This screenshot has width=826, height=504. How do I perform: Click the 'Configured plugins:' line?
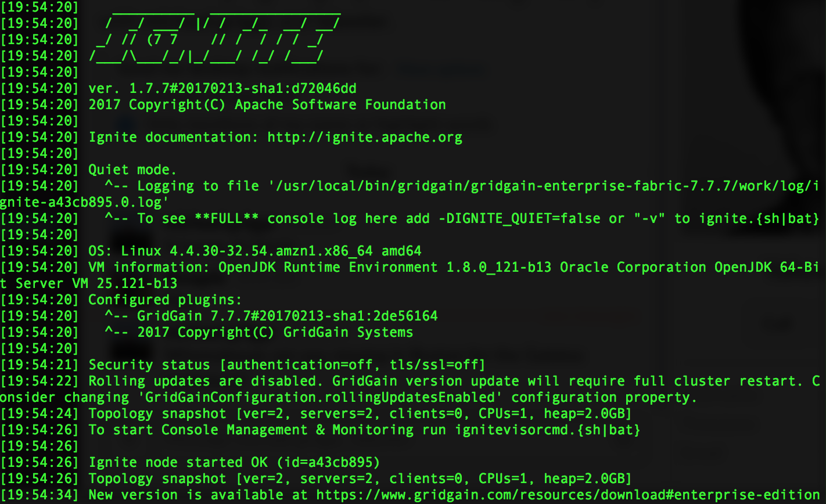coord(165,300)
